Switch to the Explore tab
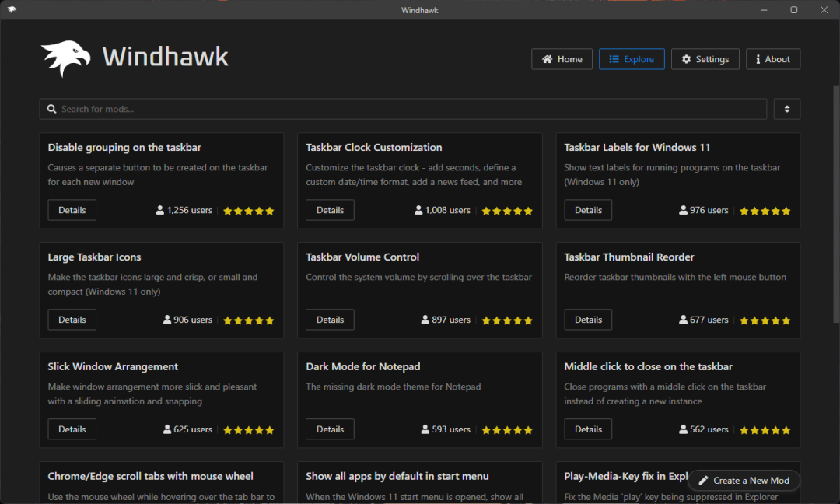This screenshot has width=840, height=504. point(632,59)
